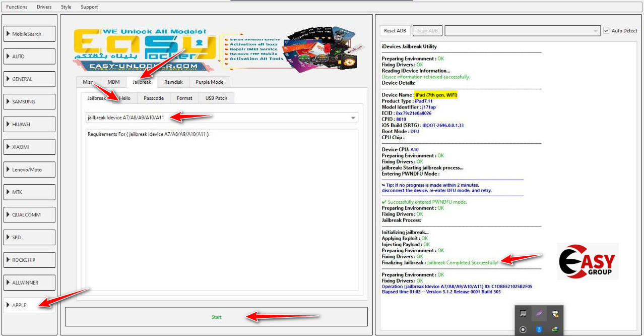Click the 'IBOOT-2696.0.0.1.33' build value
Screen dimensions: 644x336
click(x=443, y=125)
